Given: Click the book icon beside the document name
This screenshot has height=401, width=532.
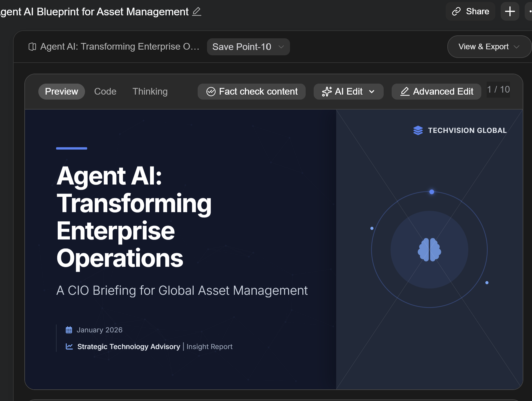Looking at the screenshot, I should [32, 47].
